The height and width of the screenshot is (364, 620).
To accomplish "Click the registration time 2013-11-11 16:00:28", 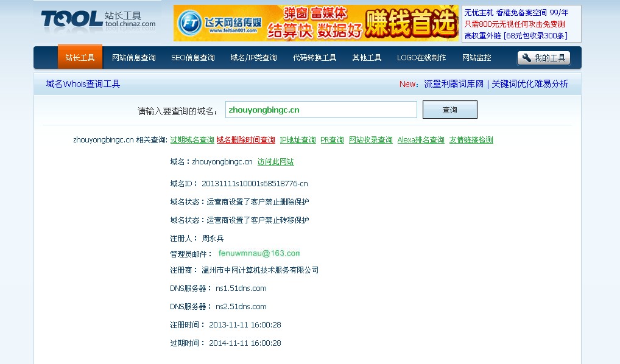I will tap(245, 325).
